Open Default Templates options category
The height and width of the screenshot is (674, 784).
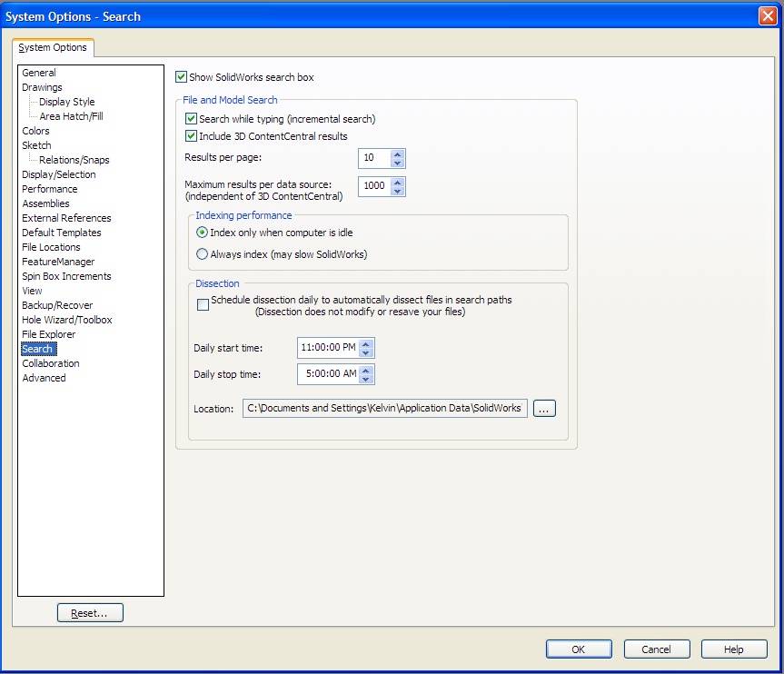point(62,233)
